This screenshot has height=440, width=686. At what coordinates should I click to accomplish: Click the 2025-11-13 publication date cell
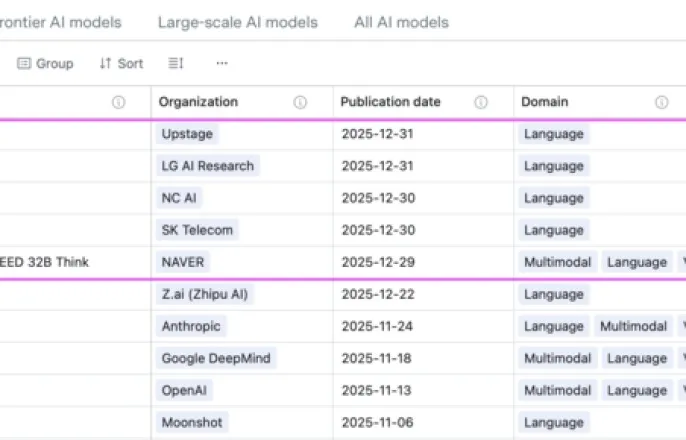(377, 390)
